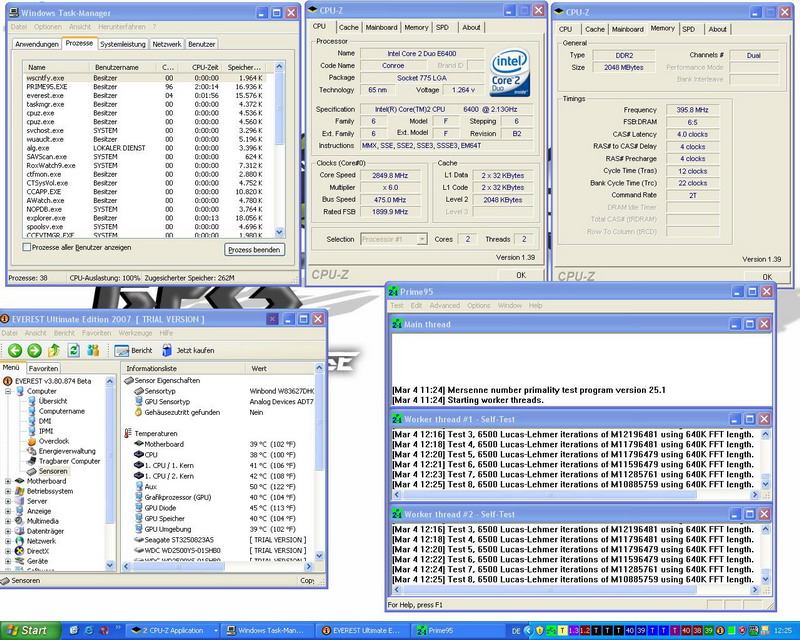Viewport: 800px width, 640px height.
Task: Click the EVEREST info list horizontal scrollbar
Action: (x=217, y=567)
